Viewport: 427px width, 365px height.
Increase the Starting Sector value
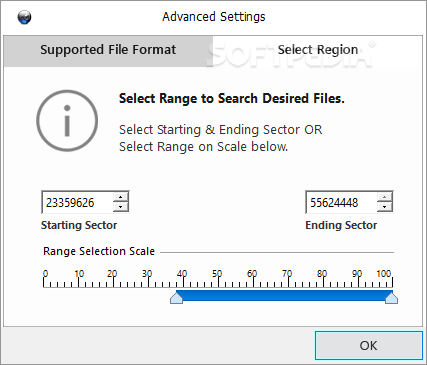tap(120, 197)
